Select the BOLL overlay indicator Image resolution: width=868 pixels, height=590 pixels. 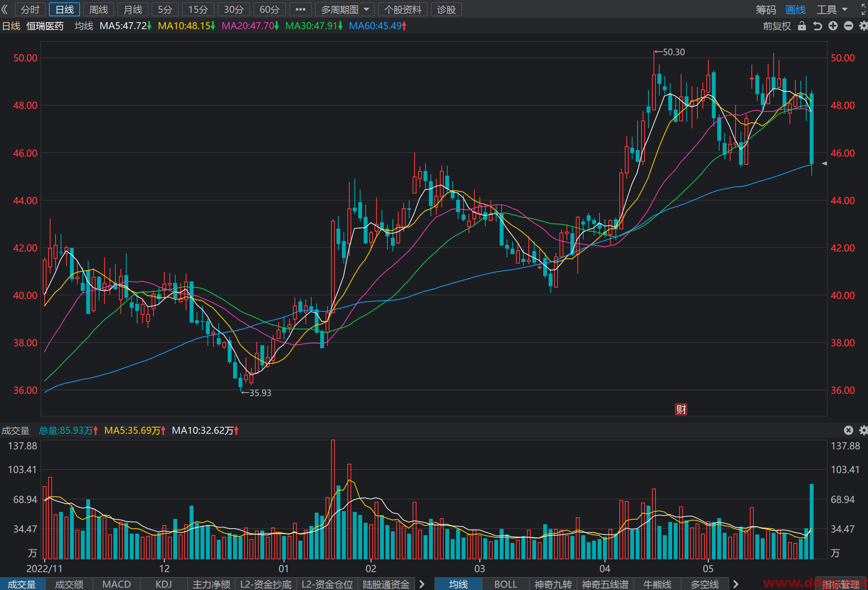[505, 584]
